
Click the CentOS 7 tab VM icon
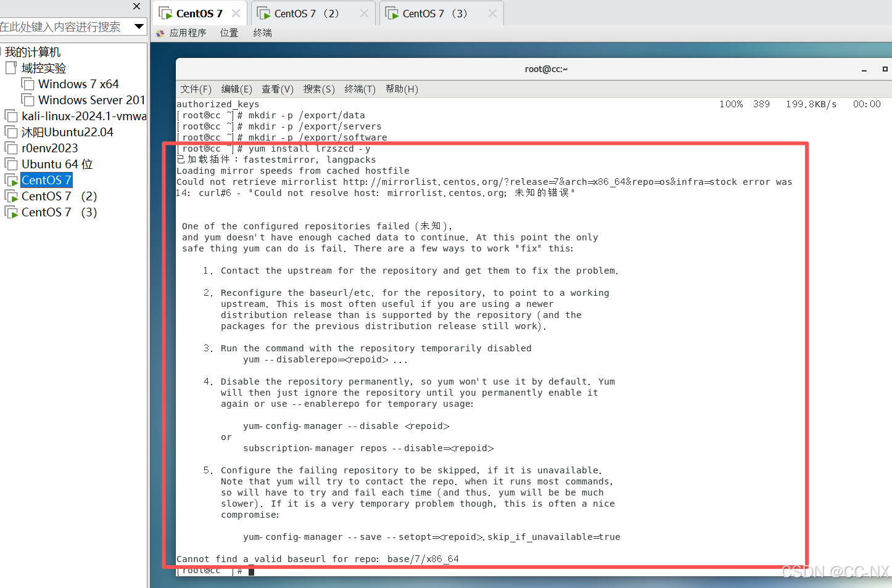pos(165,14)
